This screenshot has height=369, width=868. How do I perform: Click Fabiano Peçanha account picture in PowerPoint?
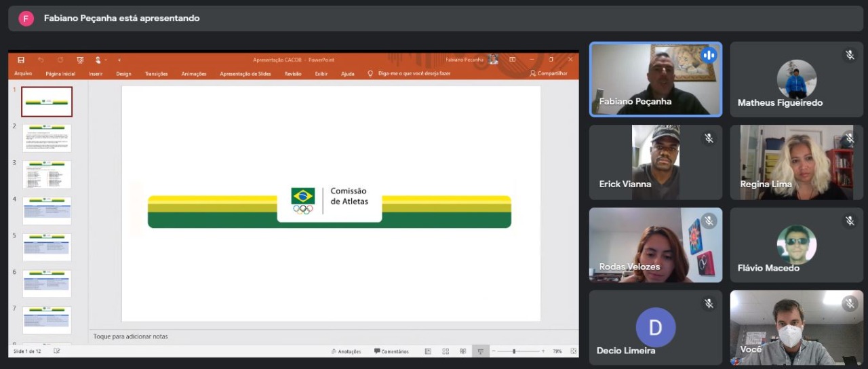(493, 60)
